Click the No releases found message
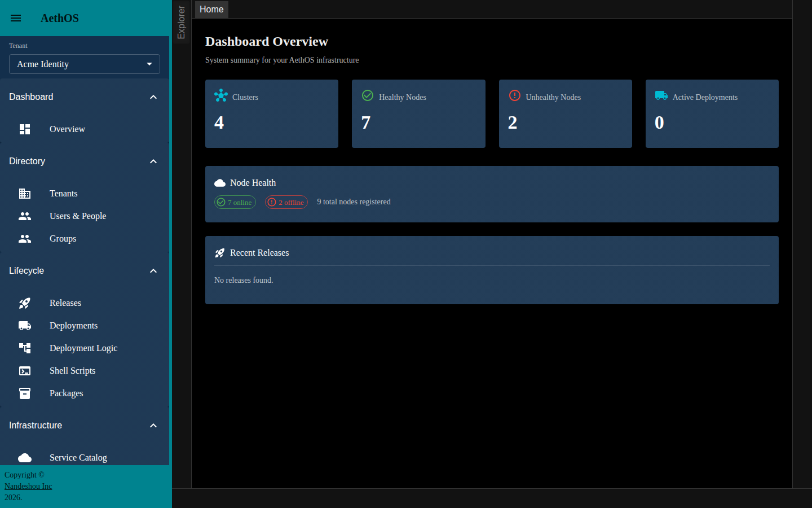Viewport: 812px width, 508px height. coord(244,280)
